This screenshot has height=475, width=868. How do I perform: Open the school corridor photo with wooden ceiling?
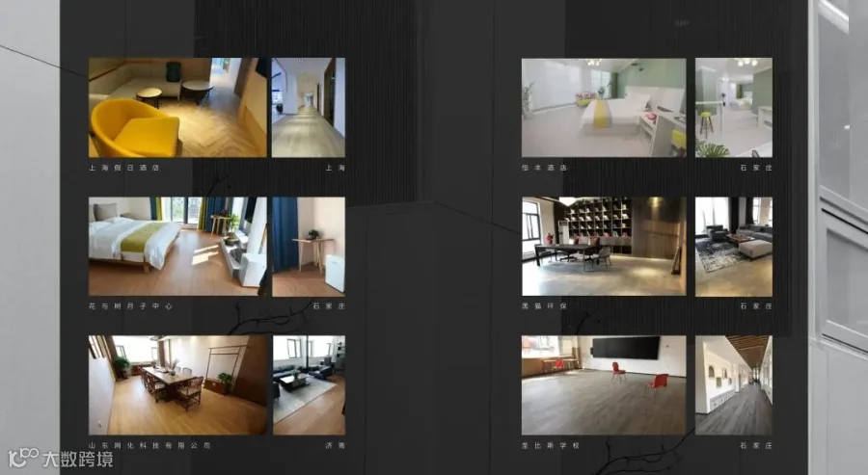click(734, 384)
